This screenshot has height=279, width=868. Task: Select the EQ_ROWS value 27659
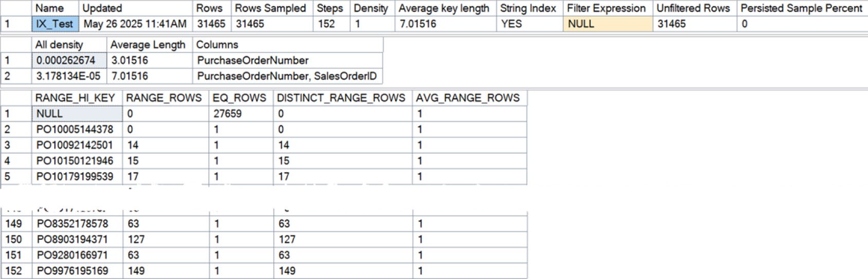coord(241,114)
